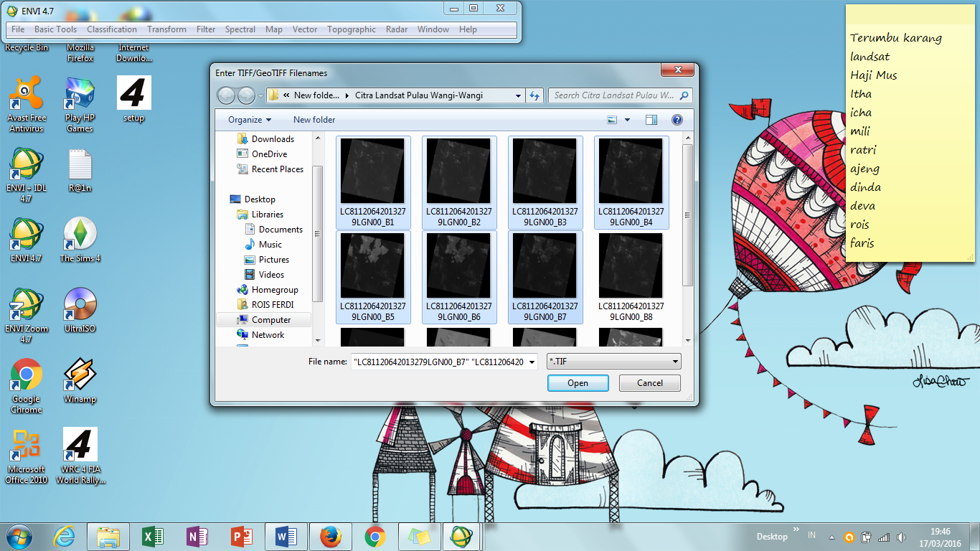This screenshot has height=551, width=980.
Task: Select thumbnail LC81120642013279LGN00_B3
Action: (x=545, y=182)
